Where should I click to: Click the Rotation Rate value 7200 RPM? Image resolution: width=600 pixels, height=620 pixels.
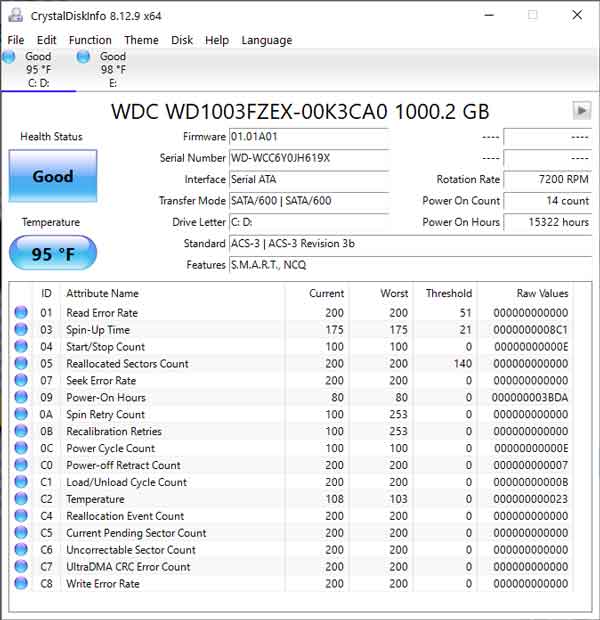(547, 180)
